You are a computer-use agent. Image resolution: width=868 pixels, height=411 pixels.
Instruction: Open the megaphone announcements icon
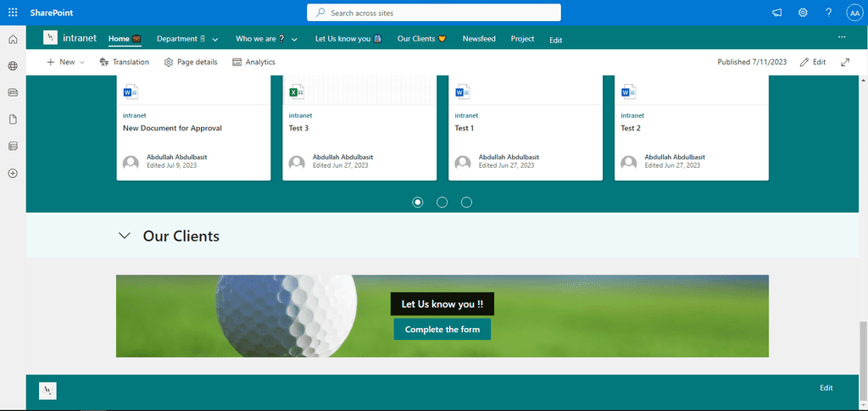click(x=777, y=13)
